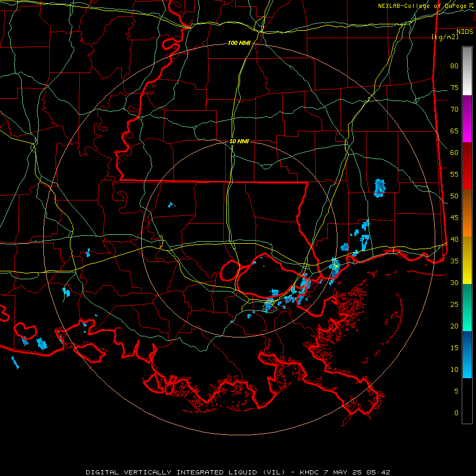476x476 pixels.
Task: Click the 20 value on the color scale
Action: pos(454,326)
